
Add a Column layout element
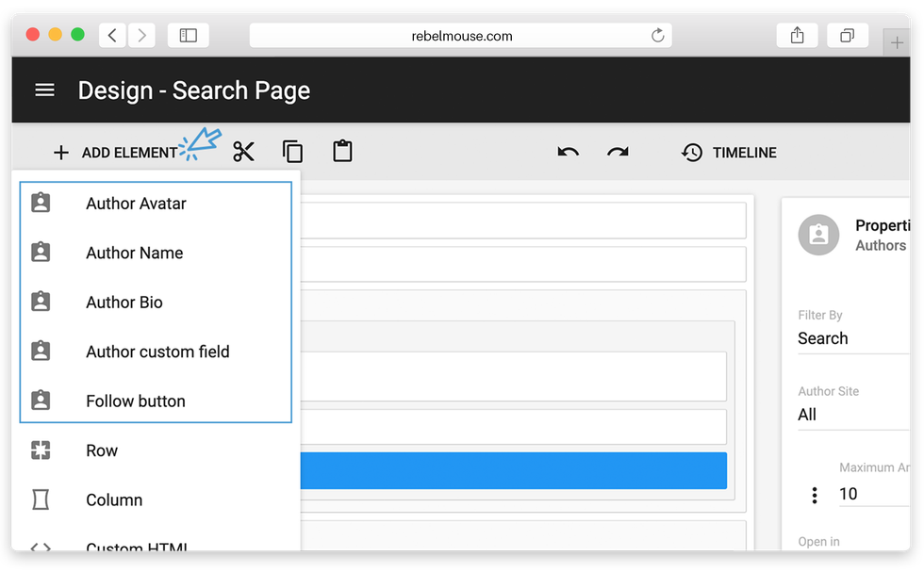click(114, 500)
